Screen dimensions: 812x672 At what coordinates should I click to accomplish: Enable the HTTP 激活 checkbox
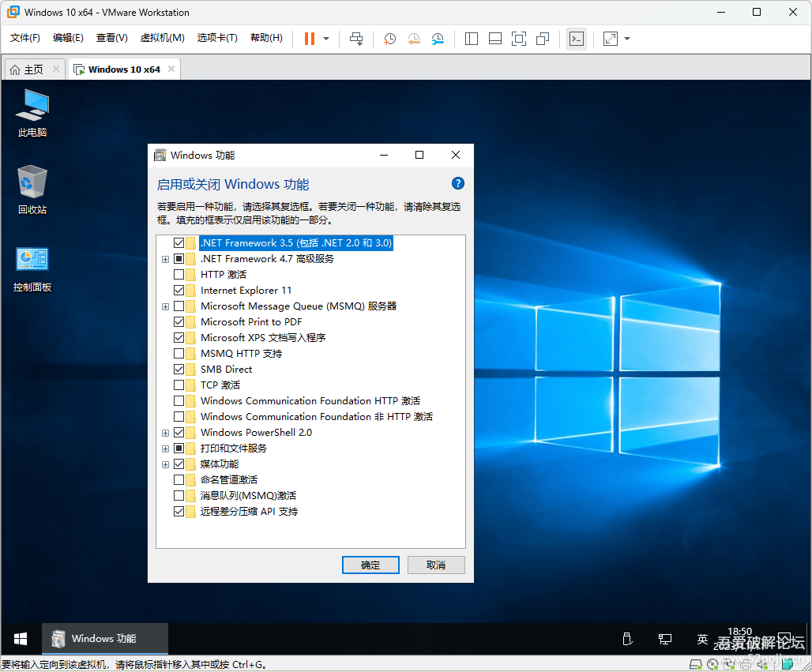[x=179, y=275]
